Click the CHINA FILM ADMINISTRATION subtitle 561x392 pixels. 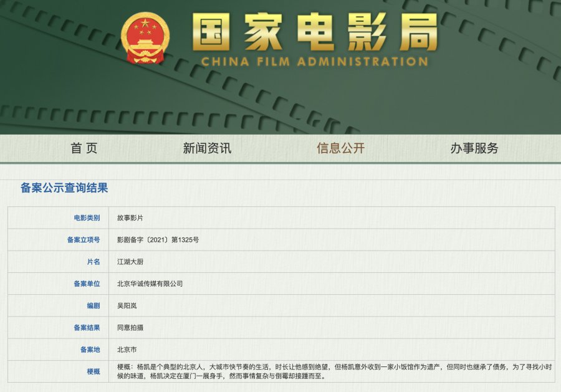(314, 62)
